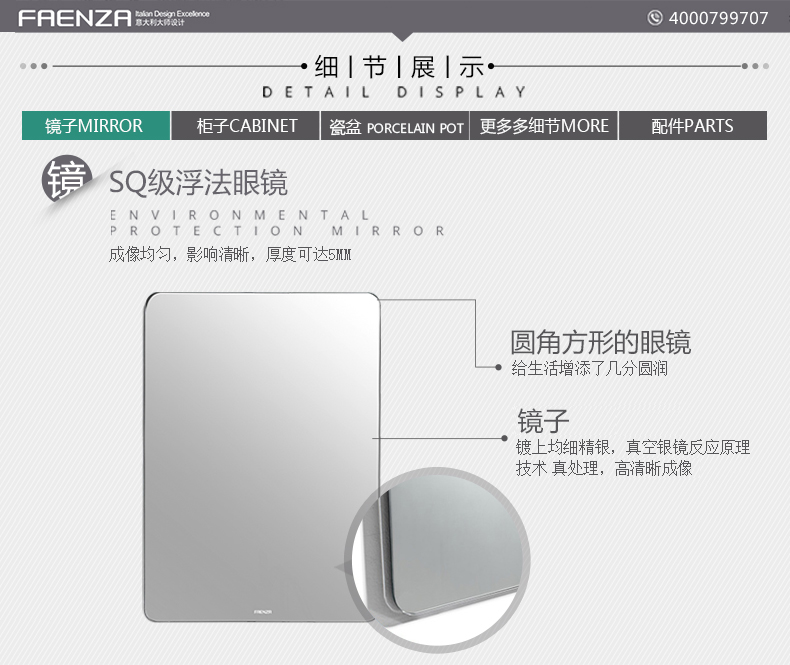Click the circular magnified mirror corner inset

pos(437,560)
